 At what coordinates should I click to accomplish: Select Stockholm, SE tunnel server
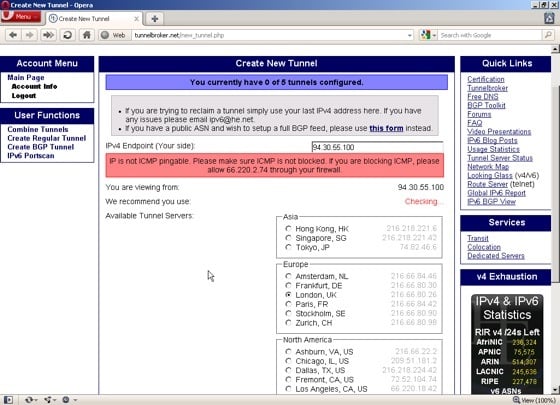click(288, 313)
